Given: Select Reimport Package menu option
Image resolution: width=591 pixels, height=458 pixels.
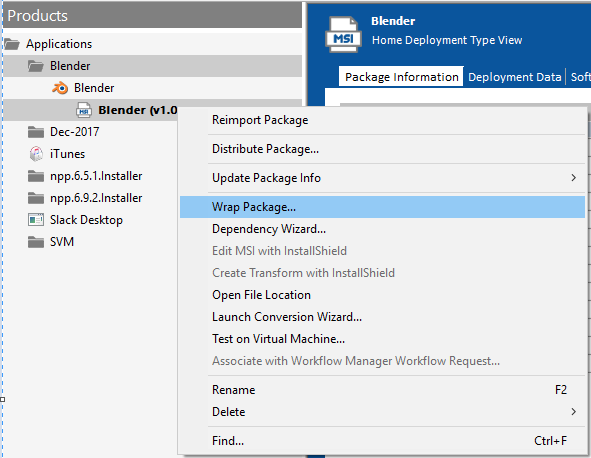Looking at the screenshot, I should [260, 120].
